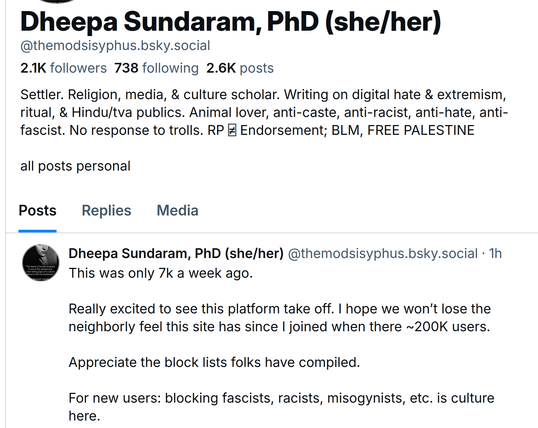This screenshot has height=428, width=538.
Task: Click the 'all posts personal' bio line
Action: pos(75,166)
